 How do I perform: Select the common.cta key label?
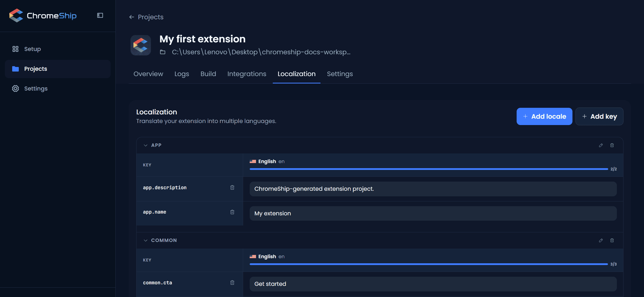coord(158,283)
